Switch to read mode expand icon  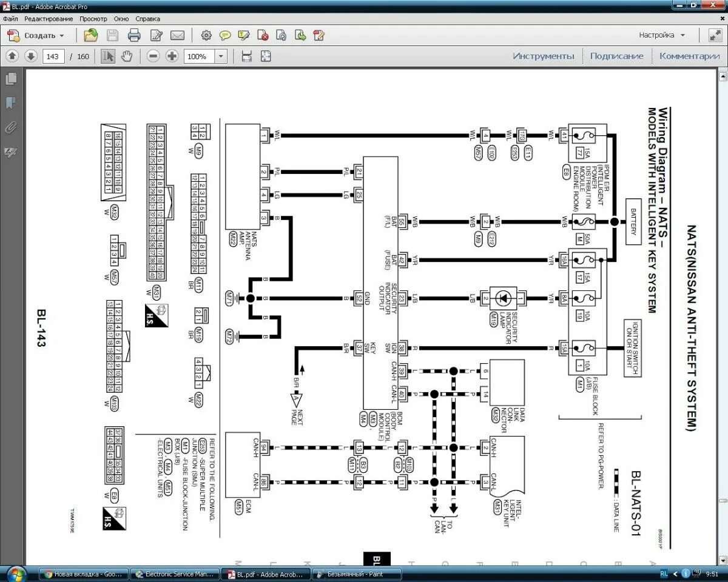tap(715, 35)
